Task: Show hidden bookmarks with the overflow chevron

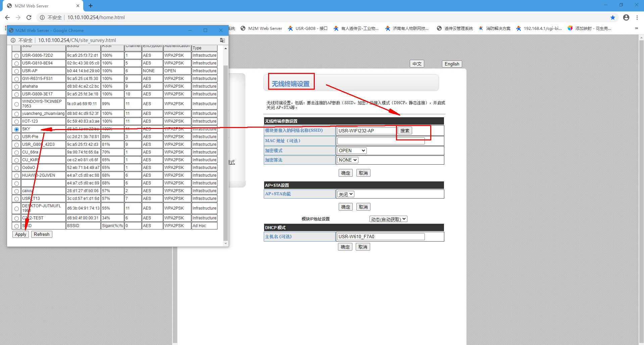Action: pyautogui.click(x=636, y=29)
